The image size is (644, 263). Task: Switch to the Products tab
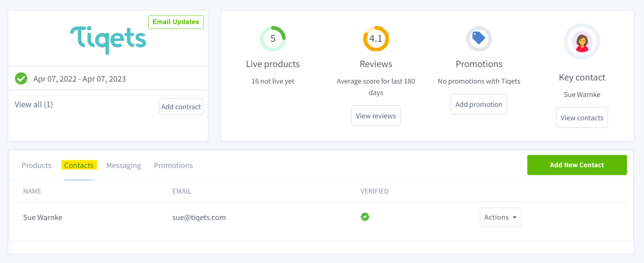(36, 165)
